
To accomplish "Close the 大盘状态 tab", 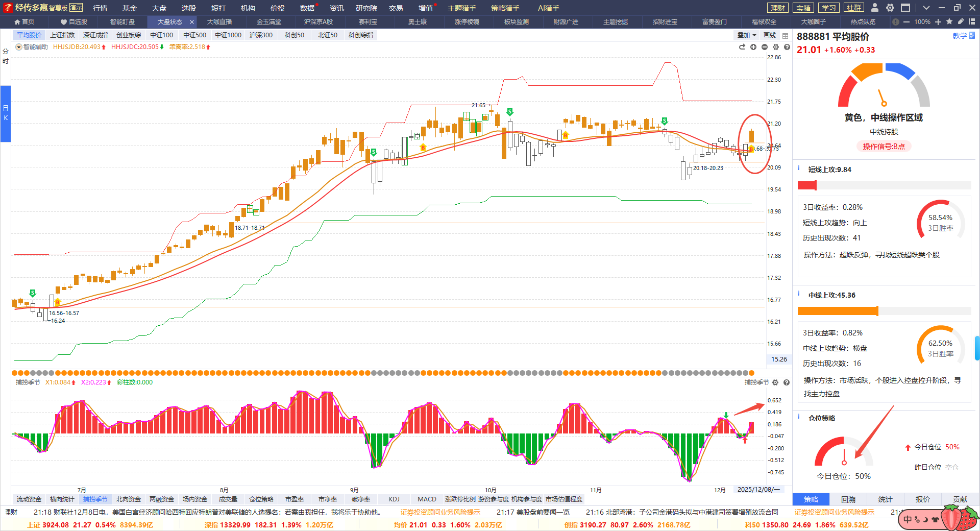I will 192,22.
